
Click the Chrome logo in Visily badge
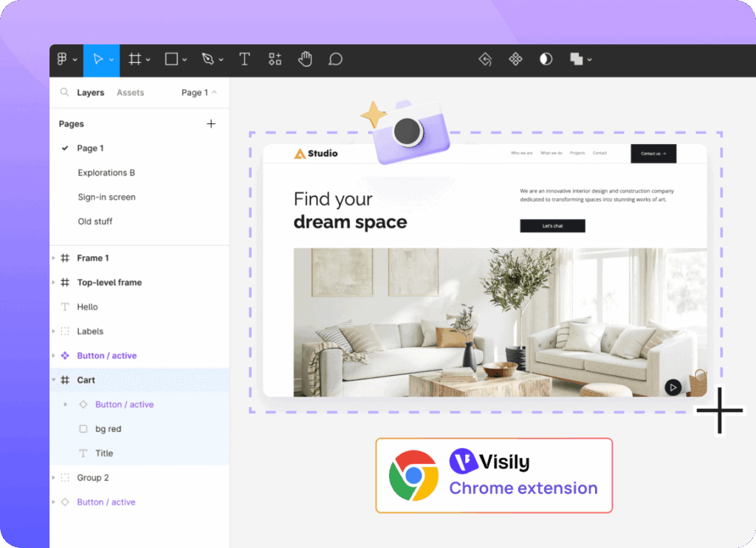(x=413, y=476)
